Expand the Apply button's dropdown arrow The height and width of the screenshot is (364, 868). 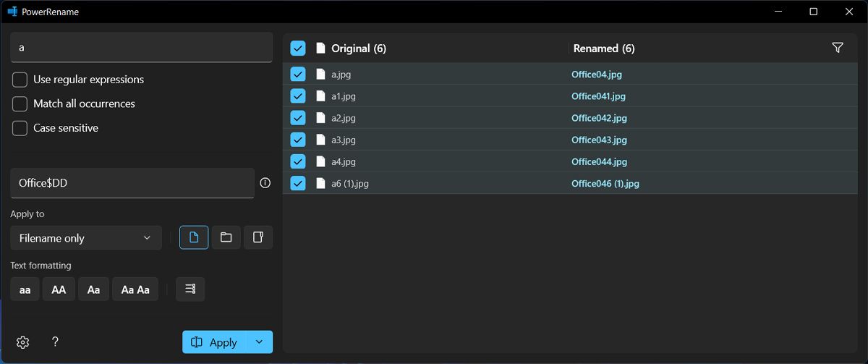260,342
